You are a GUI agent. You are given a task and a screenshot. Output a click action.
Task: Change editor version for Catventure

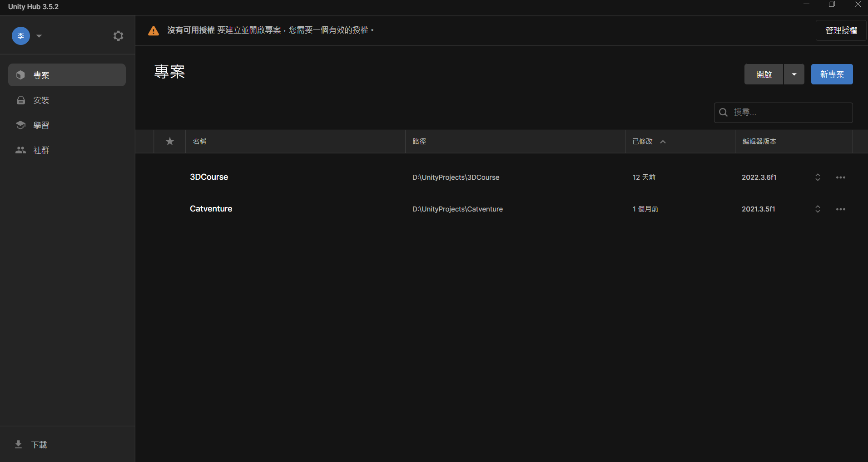click(x=818, y=209)
